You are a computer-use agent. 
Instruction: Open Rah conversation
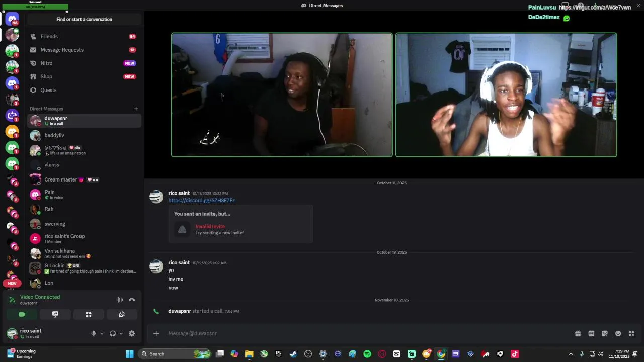tap(84, 209)
